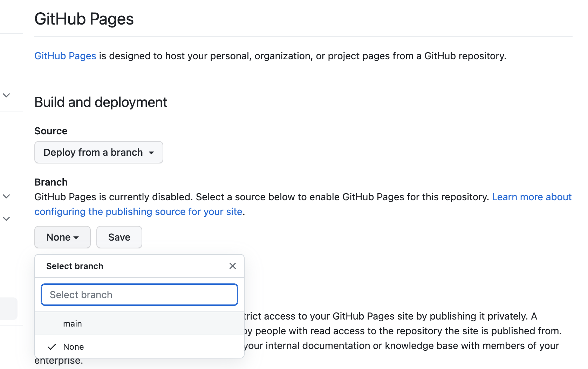Follow the Learn more about link
Image resolution: width=588 pixels, height=369 pixels.
(x=532, y=197)
